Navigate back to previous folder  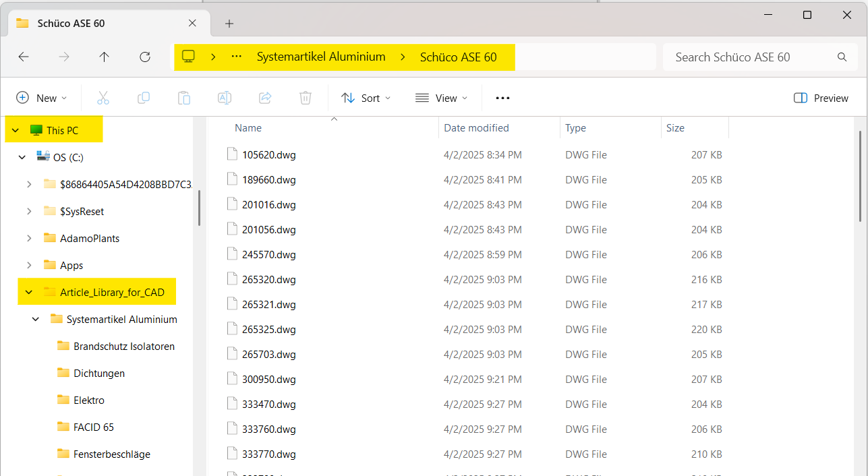(x=24, y=57)
